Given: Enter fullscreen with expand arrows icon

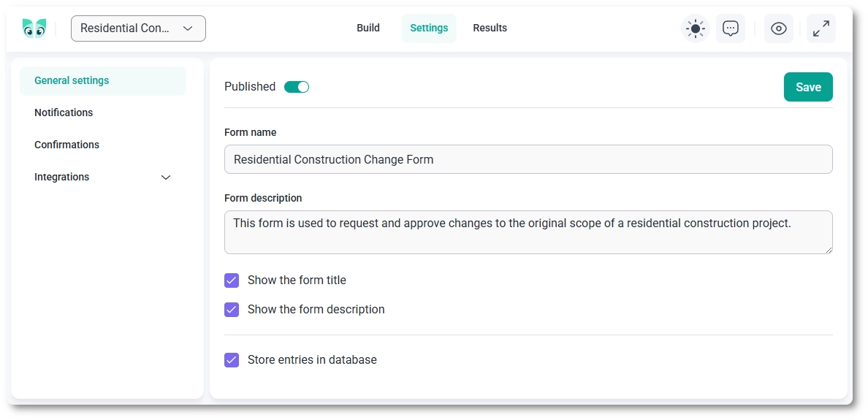Looking at the screenshot, I should pos(821,28).
